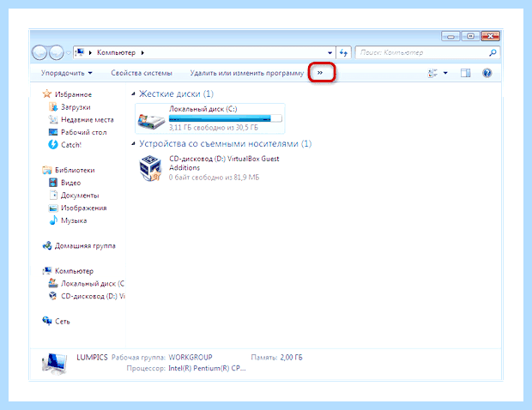The width and height of the screenshot is (532, 410).
Task: Select Компьютер in the navigation tree
Action: coord(75,271)
